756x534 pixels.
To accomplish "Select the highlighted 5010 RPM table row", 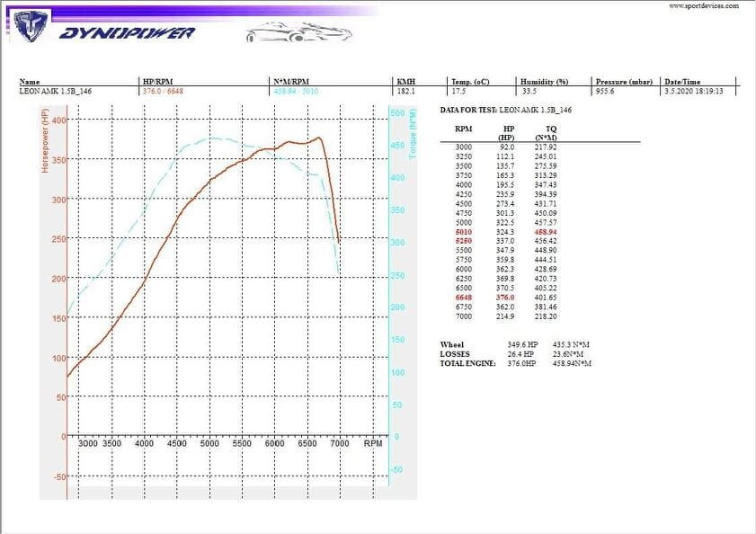I will tap(506, 232).
